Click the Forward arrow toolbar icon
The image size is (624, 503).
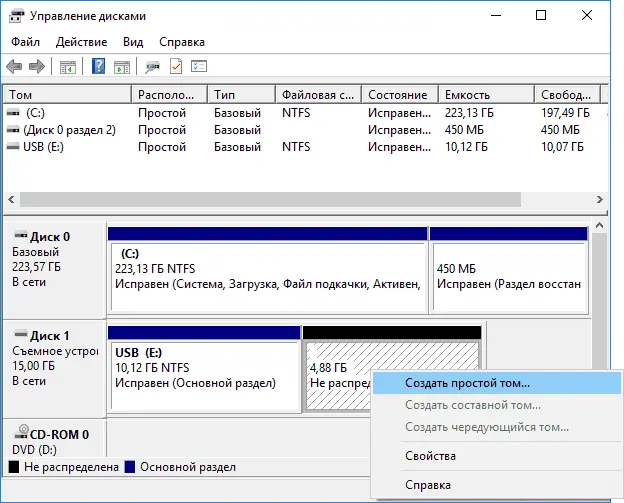pos(37,66)
